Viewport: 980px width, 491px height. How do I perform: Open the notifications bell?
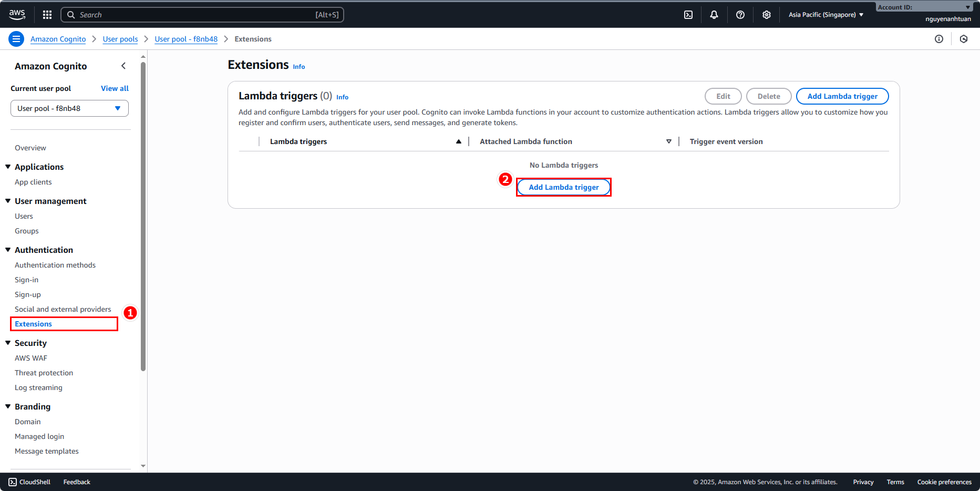point(714,15)
